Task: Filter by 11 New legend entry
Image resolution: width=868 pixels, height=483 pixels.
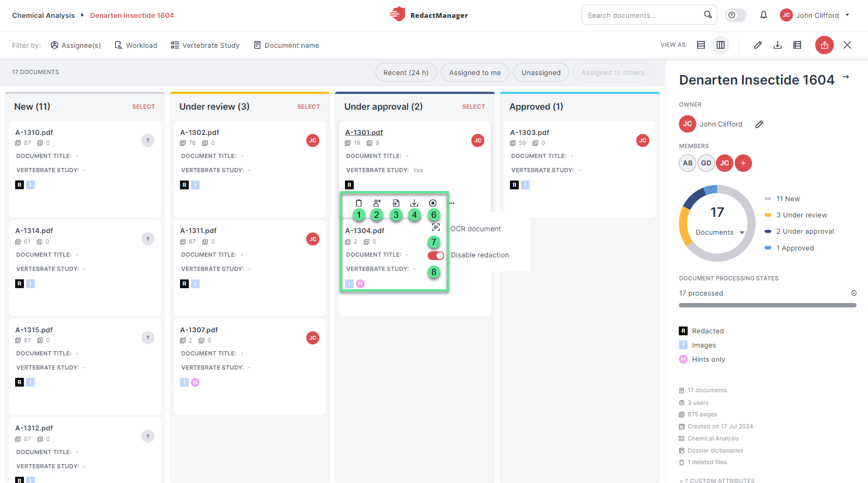Action: pos(783,198)
